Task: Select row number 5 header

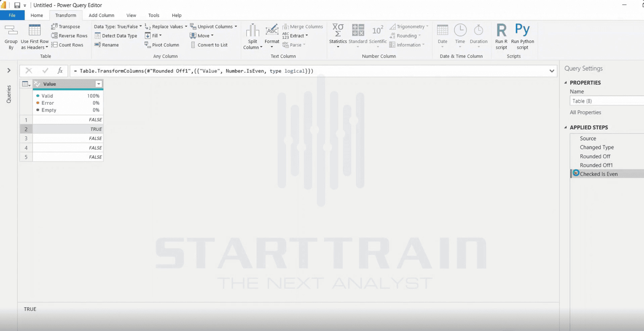Action: coord(26,157)
